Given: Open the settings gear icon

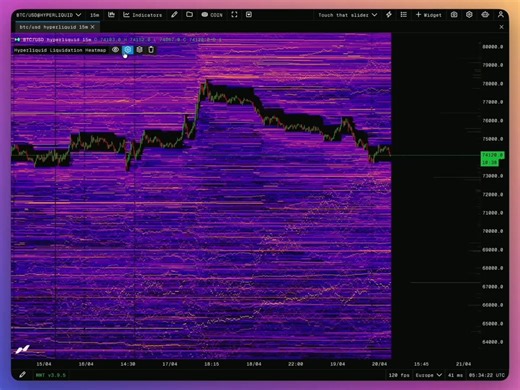Looking at the screenshot, I should pyautogui.click(x=469, y=15).
